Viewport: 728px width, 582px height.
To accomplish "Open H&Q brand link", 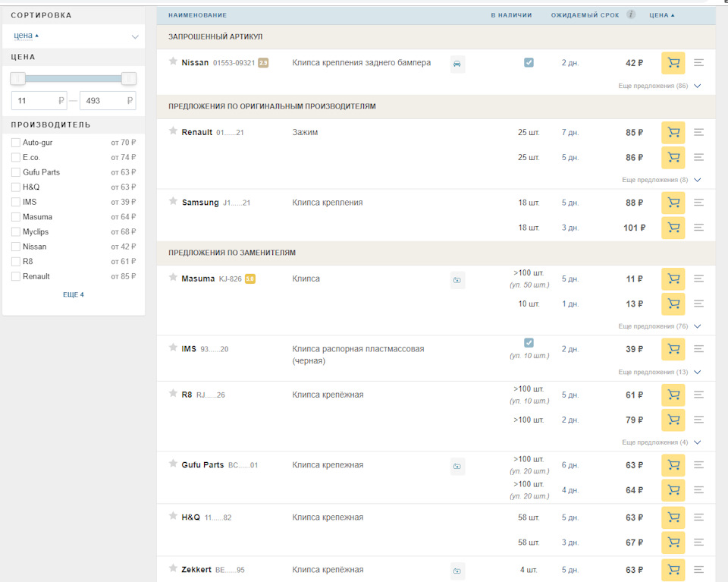I will pos(191,517).
